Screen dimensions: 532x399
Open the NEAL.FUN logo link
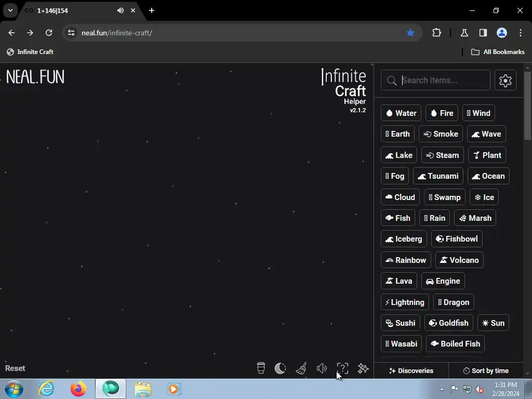(35, 77)
